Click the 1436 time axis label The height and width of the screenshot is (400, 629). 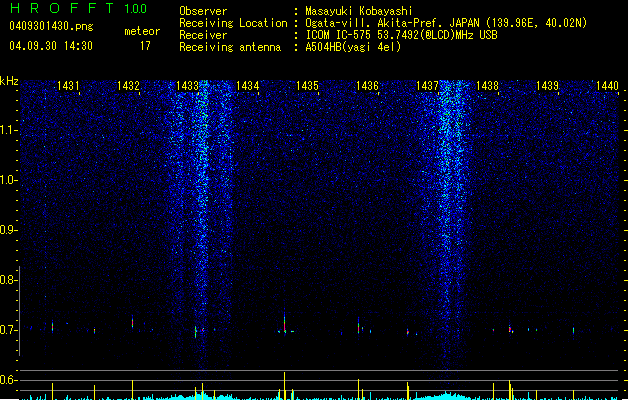367,85
